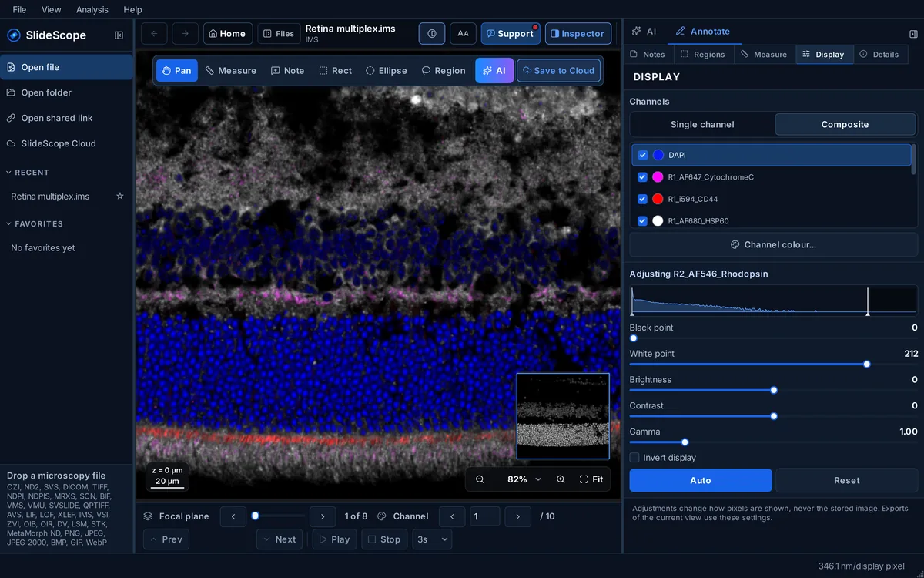Switch to the AI panel tab
The image size is (924, 578).
point(644,32)
